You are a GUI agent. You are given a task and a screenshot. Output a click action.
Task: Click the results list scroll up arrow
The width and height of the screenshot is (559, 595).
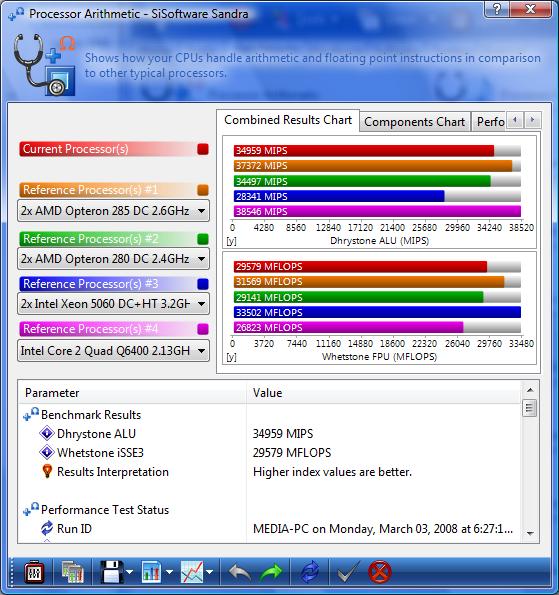530,390
